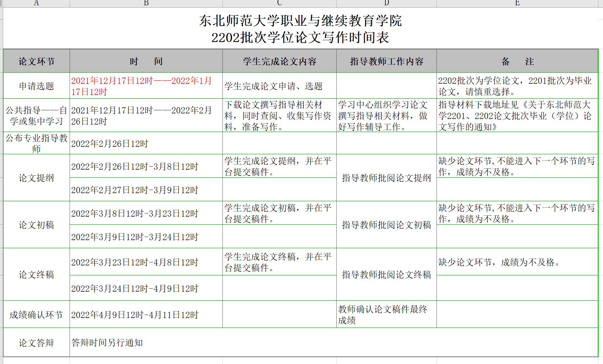Click cell 学生完成论文提纲，并在平台提交稿件
This screenshot has height=364, width=603.
(x=279, y=166)
